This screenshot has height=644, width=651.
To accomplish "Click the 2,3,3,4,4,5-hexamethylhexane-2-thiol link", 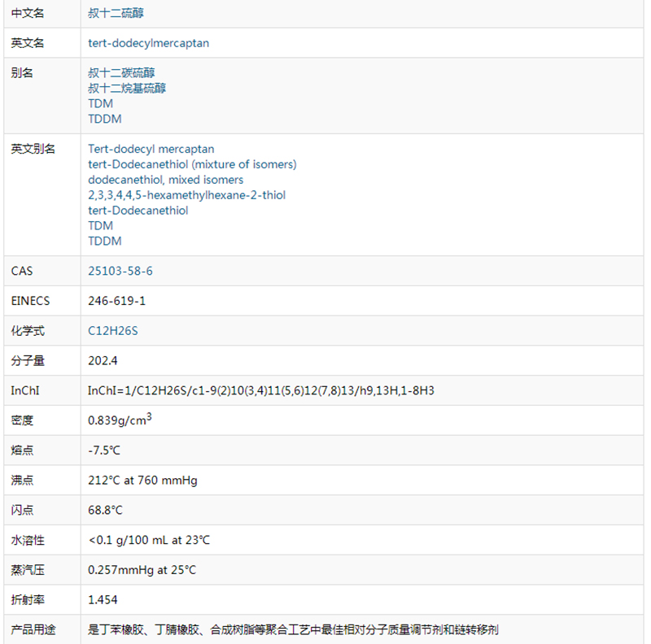I will (x=186, y=195).
